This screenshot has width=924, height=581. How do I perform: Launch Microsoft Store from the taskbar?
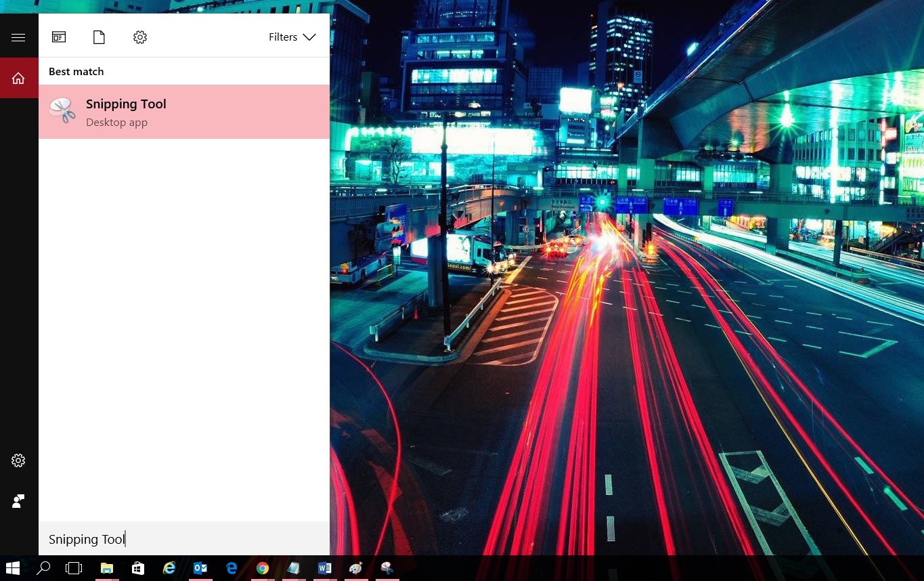point(138,568)
